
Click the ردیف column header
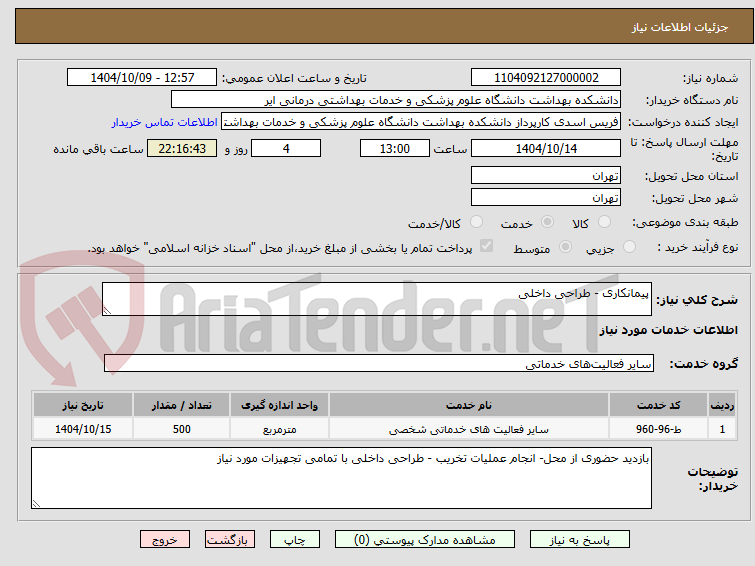pos(722,405)
